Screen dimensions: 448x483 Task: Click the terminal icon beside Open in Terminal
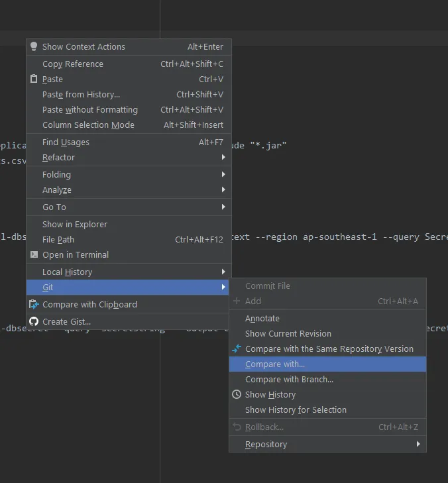tap(34, 254)
